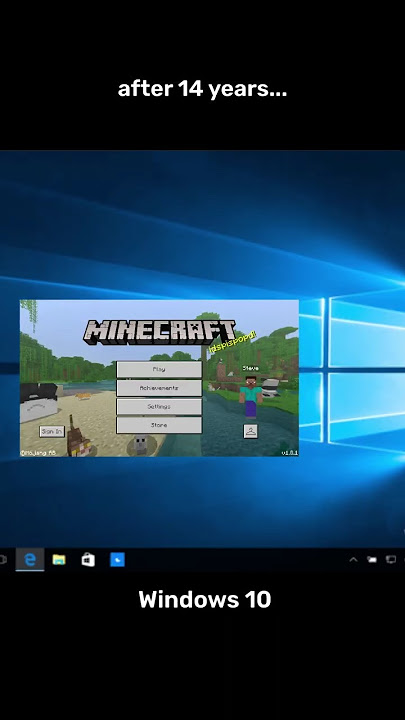This screenshot has width=405, height=720.
Task: Click the Play button in Minecraft
Action: tap(159, 369)
